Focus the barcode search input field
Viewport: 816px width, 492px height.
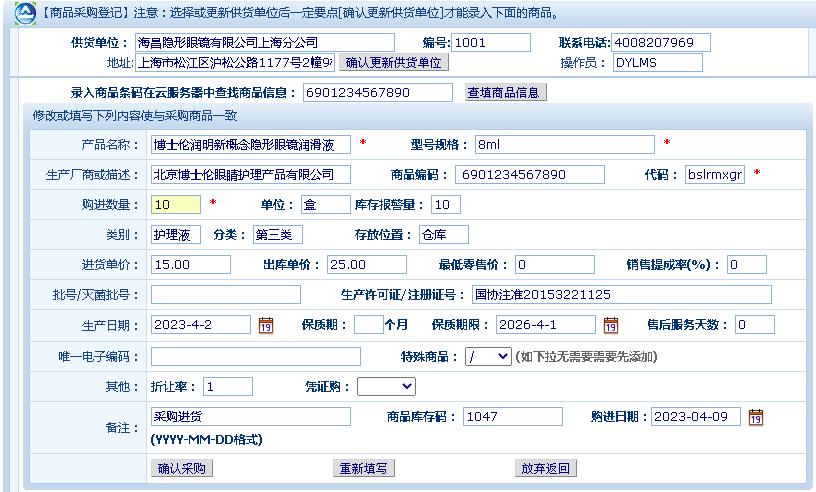(378, 93)
